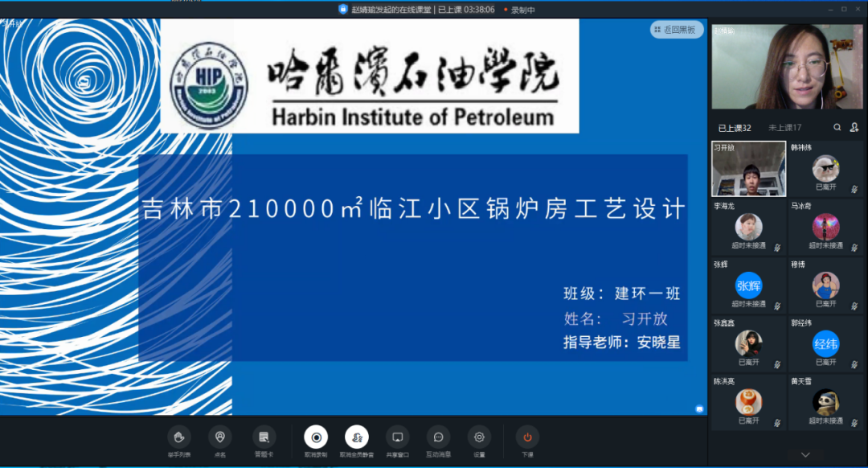
Task: Minimize the online classroom window
Action: 830,10
